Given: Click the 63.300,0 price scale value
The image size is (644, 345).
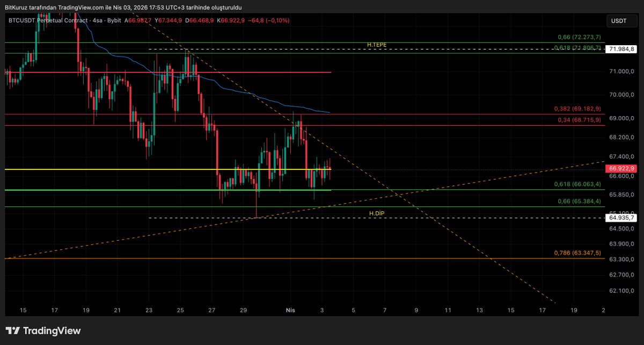Looking at the screenshot, I should point(621,259).
